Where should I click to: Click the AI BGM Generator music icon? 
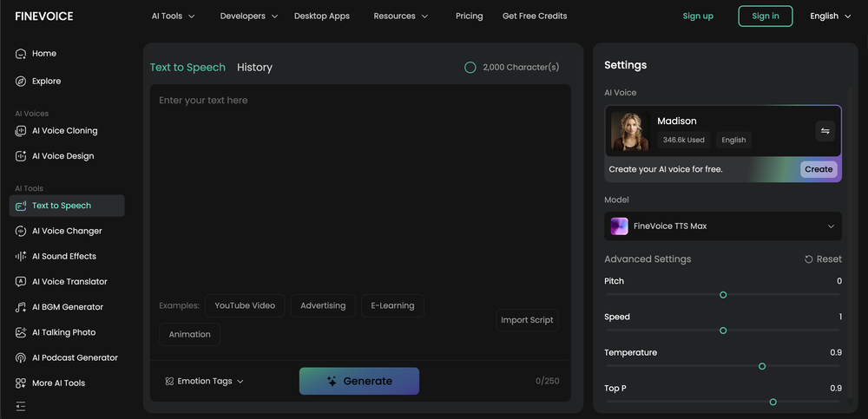(21, 307)
